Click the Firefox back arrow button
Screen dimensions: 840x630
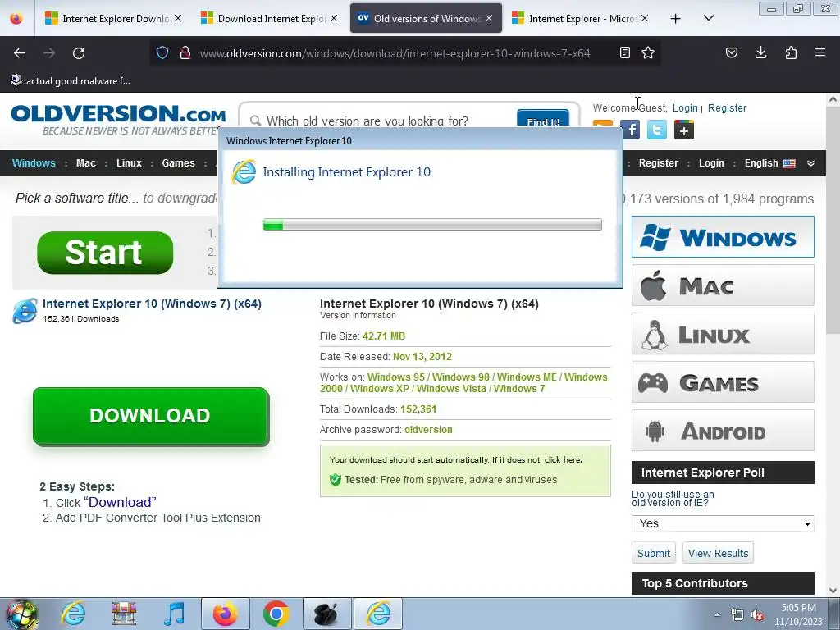point(20,53)
